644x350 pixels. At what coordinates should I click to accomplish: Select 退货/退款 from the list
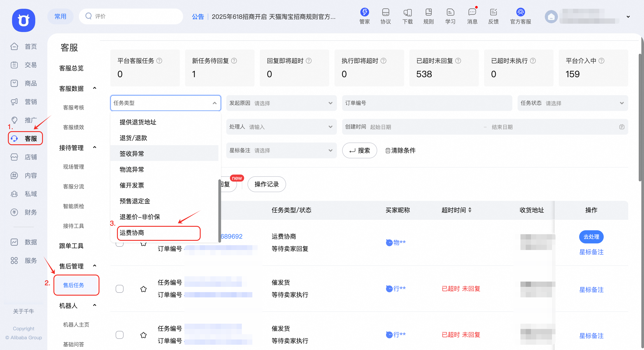pos(164,138)
